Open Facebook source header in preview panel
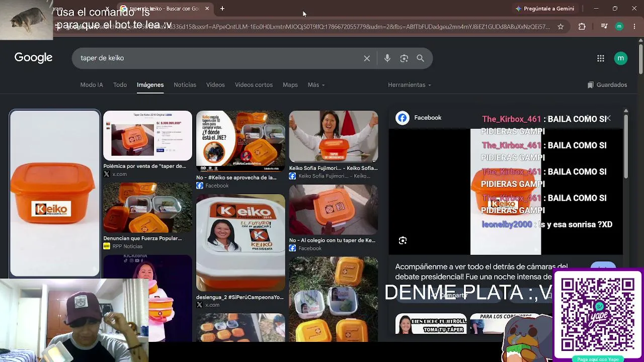 [x=419, y=118]
